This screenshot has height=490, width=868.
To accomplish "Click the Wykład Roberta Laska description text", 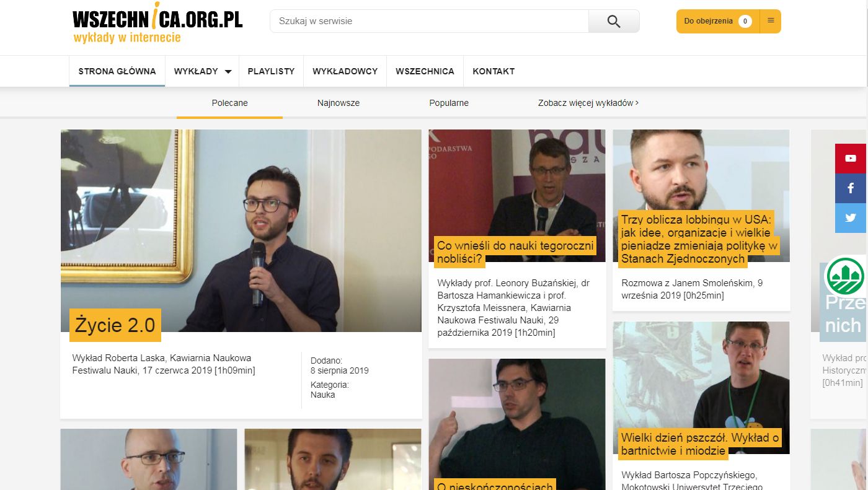I will tap(164, 364).
